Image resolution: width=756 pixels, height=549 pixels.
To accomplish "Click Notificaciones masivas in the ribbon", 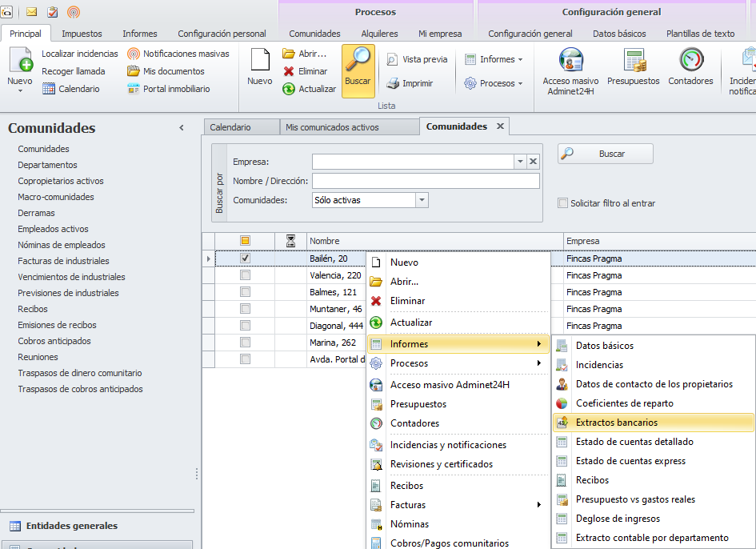I will [178, 54].
